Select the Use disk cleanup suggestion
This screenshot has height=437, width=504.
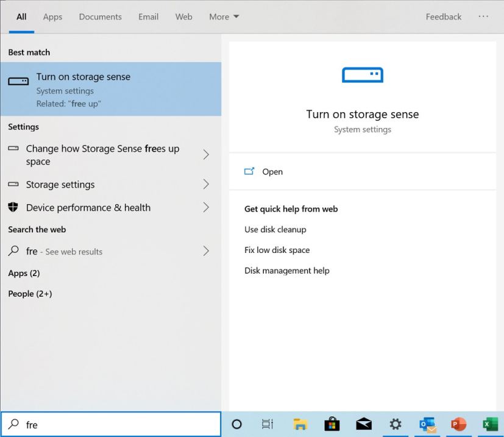point(275,229)
